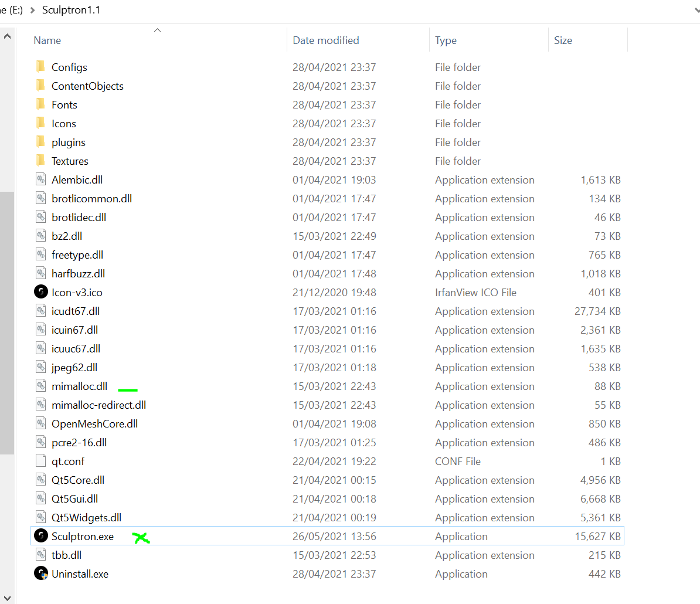
Task: Click the Icon-v3.ico date 21/12/2020 19:48
Action: (334, 293)
